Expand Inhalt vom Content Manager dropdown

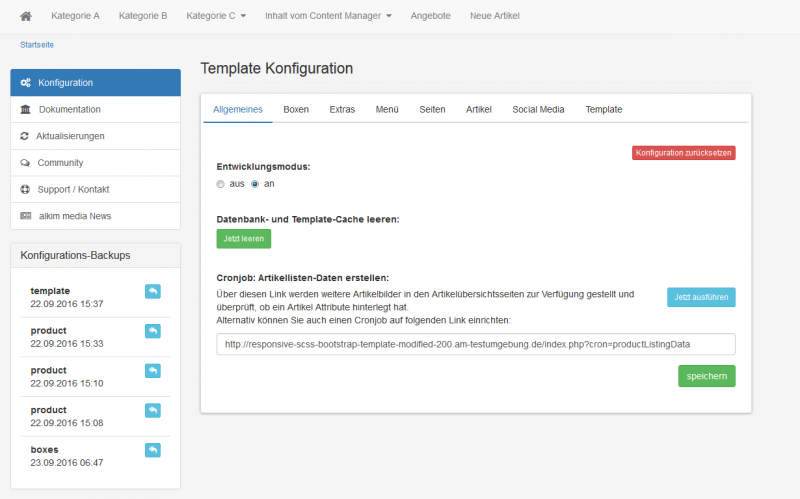[x=328, y=16]
